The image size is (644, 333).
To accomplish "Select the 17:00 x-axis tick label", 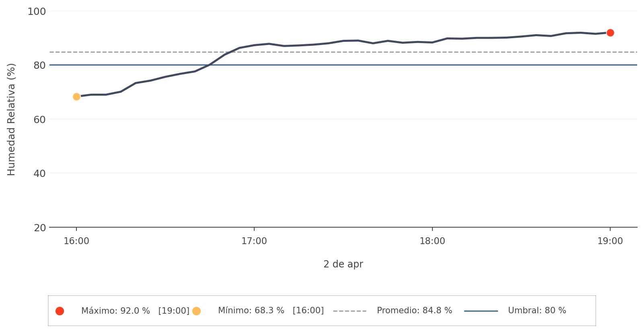I will (x=254, y=241).
